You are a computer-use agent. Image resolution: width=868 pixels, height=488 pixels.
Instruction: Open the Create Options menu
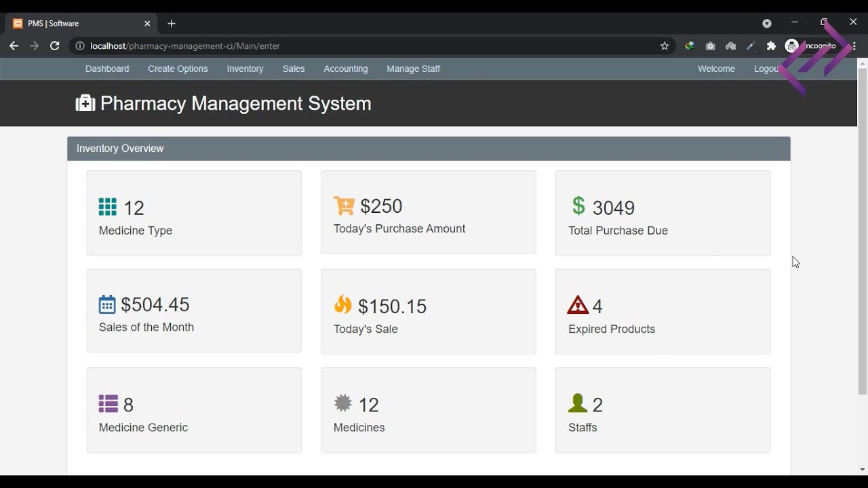point(178,68)
